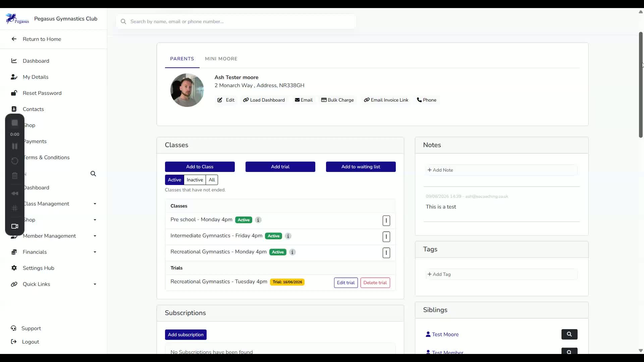
Task: Click the magnifier button next to Test Moore
Action: (569, 334)
